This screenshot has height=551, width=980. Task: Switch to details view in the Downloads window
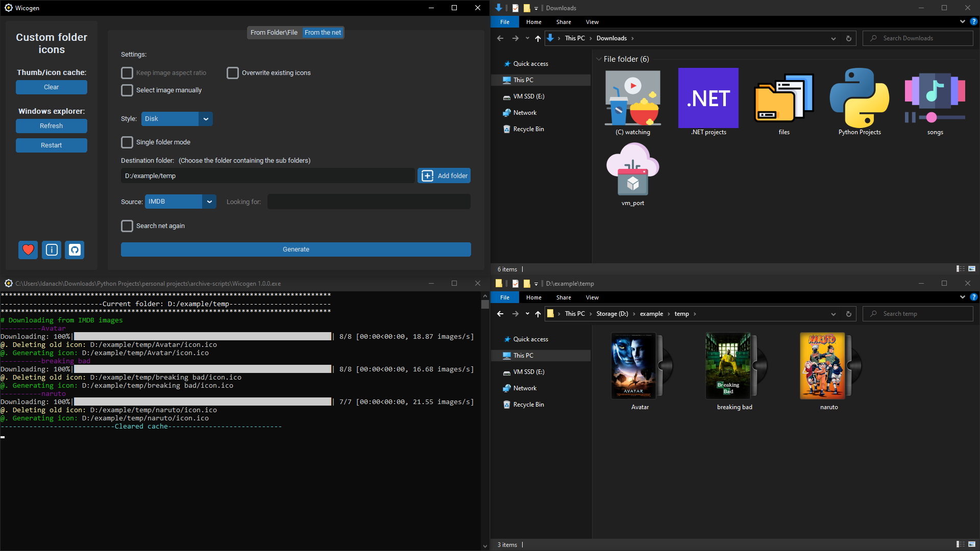click(x=960, y=269)
